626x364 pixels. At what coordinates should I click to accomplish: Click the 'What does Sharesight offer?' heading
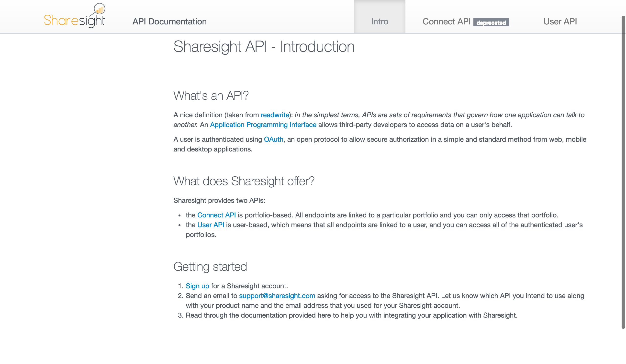[x=244, y=181]
